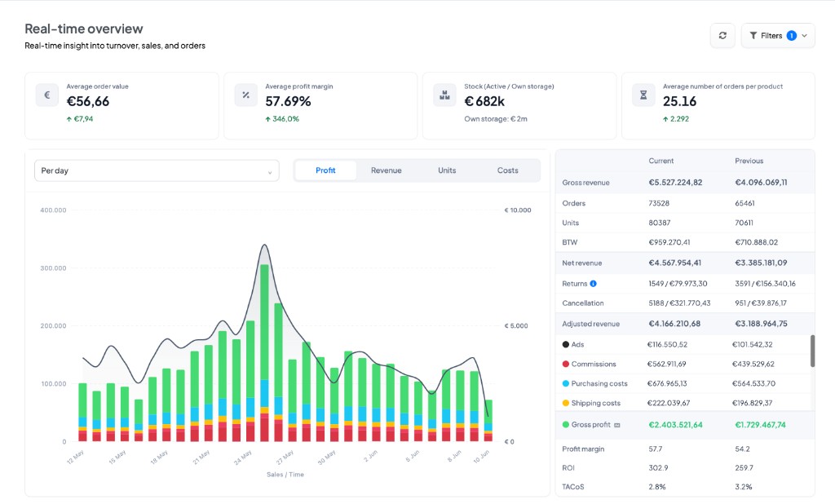The width and height of the screenshot is (835, 504).
Task: Click the Cancellation value 5188 / €321.770,43
Action: (x=679, y=303)
